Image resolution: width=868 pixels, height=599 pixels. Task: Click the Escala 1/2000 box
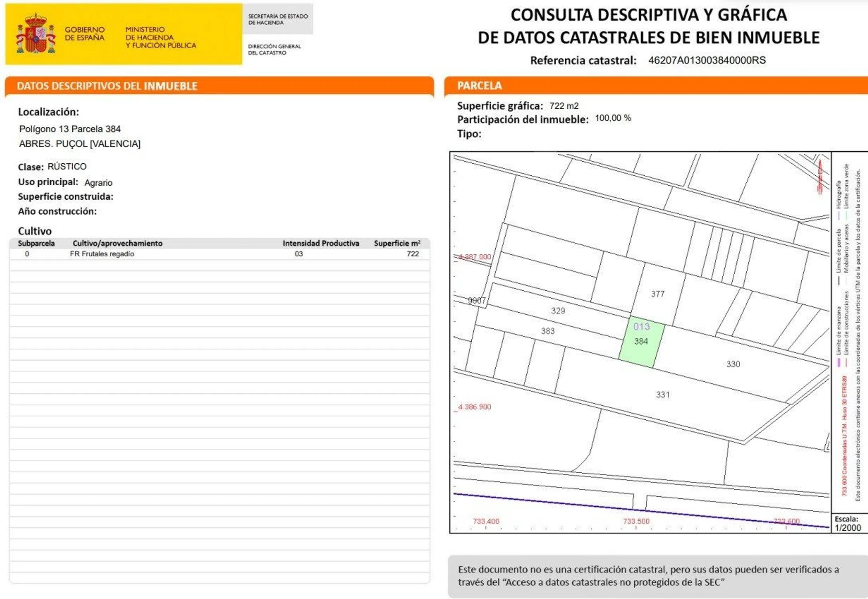click(848, 523)
